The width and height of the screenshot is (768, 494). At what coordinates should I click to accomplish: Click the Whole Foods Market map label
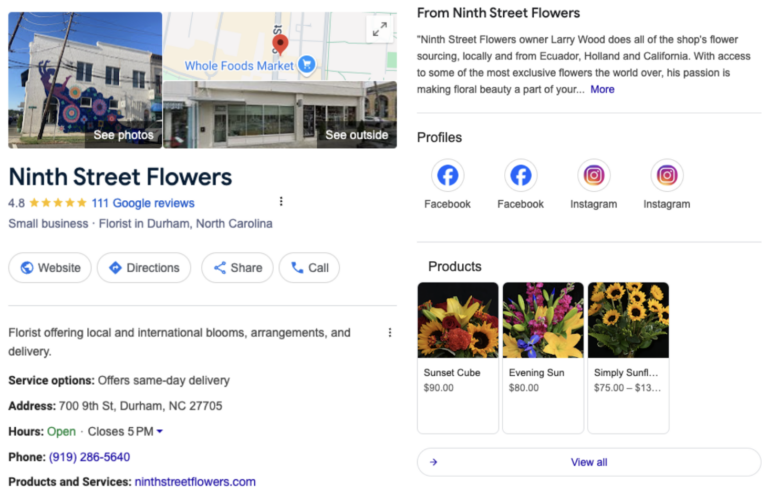(x=239, y=66)
